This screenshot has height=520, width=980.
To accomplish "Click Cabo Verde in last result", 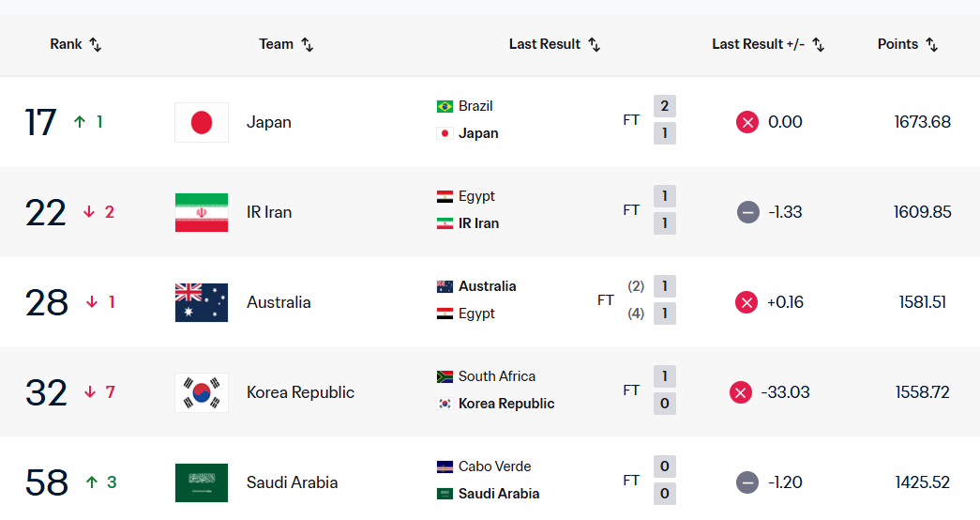I will click(494, 466).
